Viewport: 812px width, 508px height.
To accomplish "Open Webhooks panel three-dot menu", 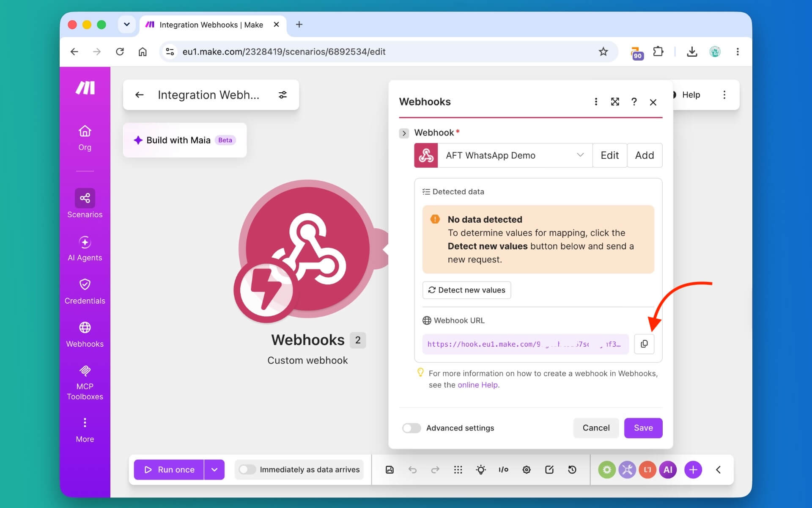I will (596, 102).
